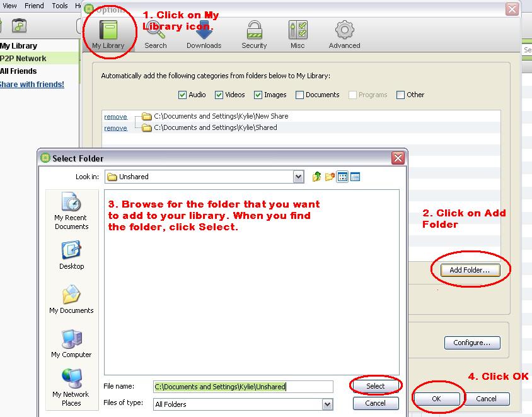The width and height of the screenshot is (532, 417).
Task: Switch to Details view icon
Action: [x=355, y=177]
